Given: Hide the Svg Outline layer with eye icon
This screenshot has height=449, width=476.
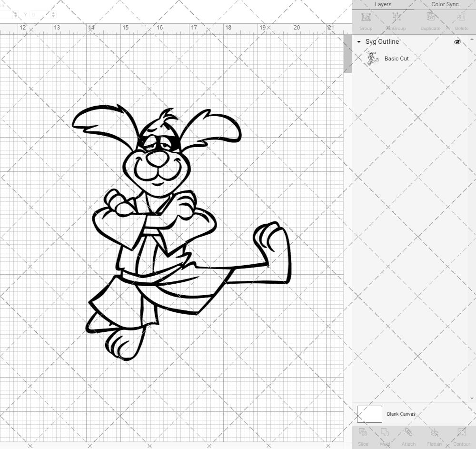Looking at the screenshot, I should click(x=457, y=42).
